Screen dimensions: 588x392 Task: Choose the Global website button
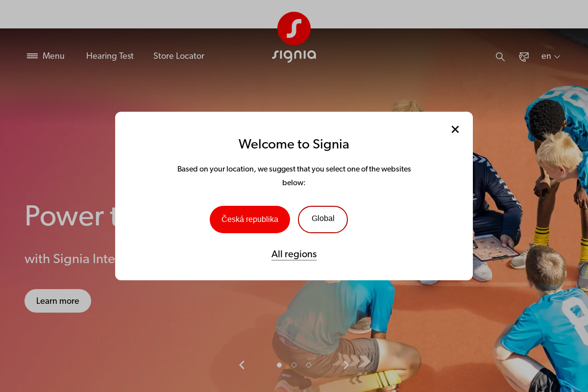point(323,220)
